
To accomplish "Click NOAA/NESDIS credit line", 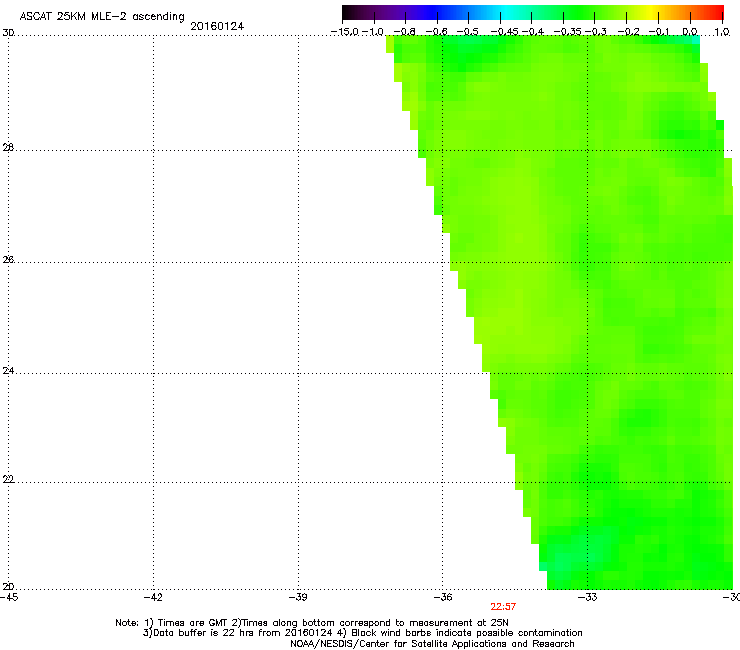I will 432,644.
